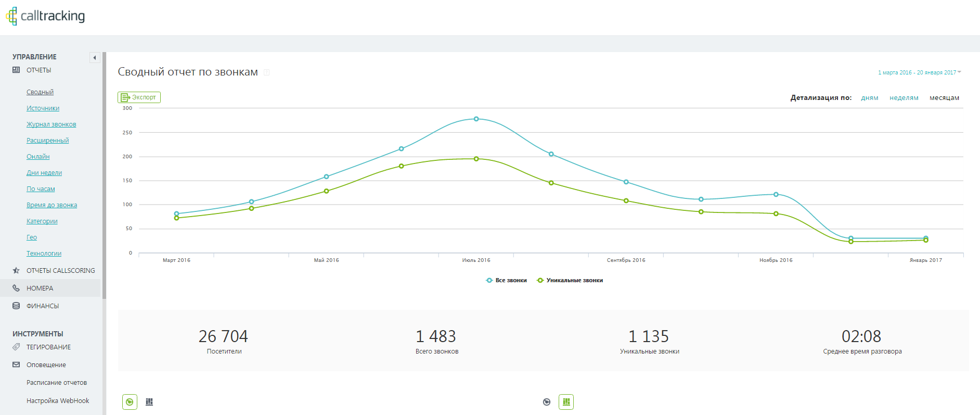
Task: Open the Расширенный report link
Action: point(47,141)
